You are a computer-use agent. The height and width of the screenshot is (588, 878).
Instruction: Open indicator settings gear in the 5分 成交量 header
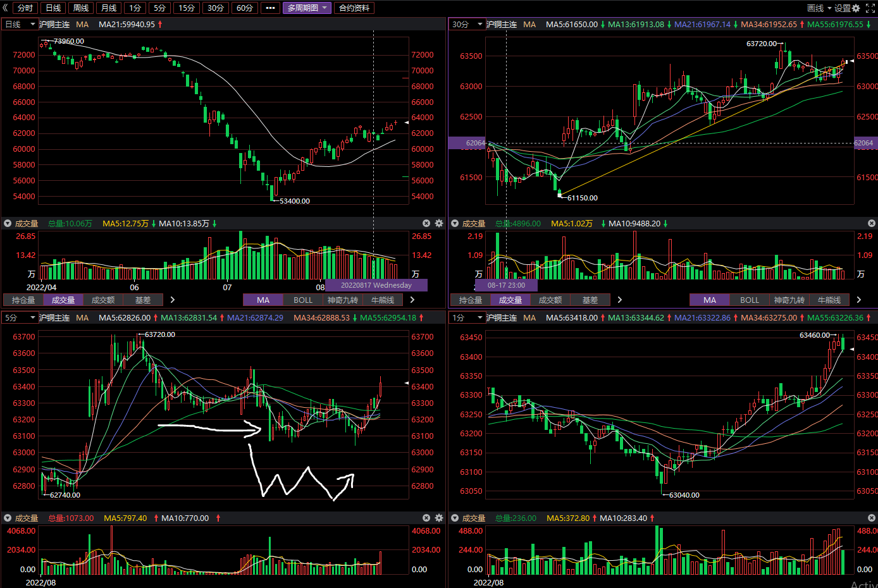tap(439, 518)
